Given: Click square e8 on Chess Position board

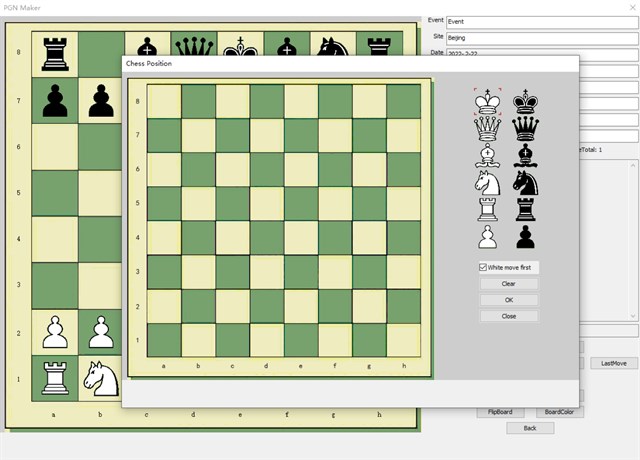Looking at the screenshot, I should pyautogui.click(x=301, y=101).
